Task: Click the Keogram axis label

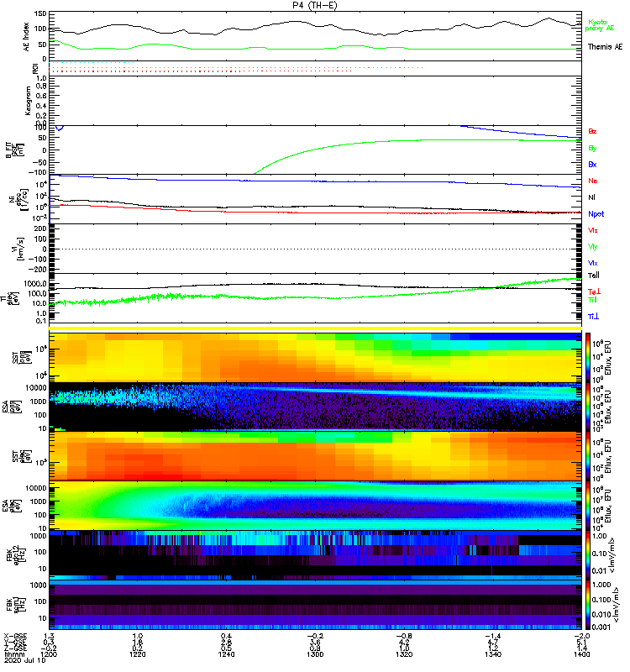Action: tap(28, 101)
